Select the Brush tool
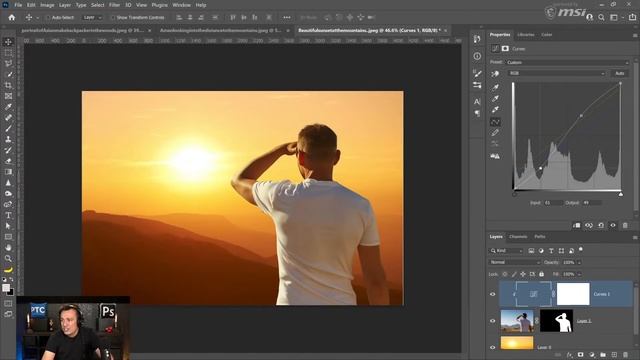 tap(8, 129)
